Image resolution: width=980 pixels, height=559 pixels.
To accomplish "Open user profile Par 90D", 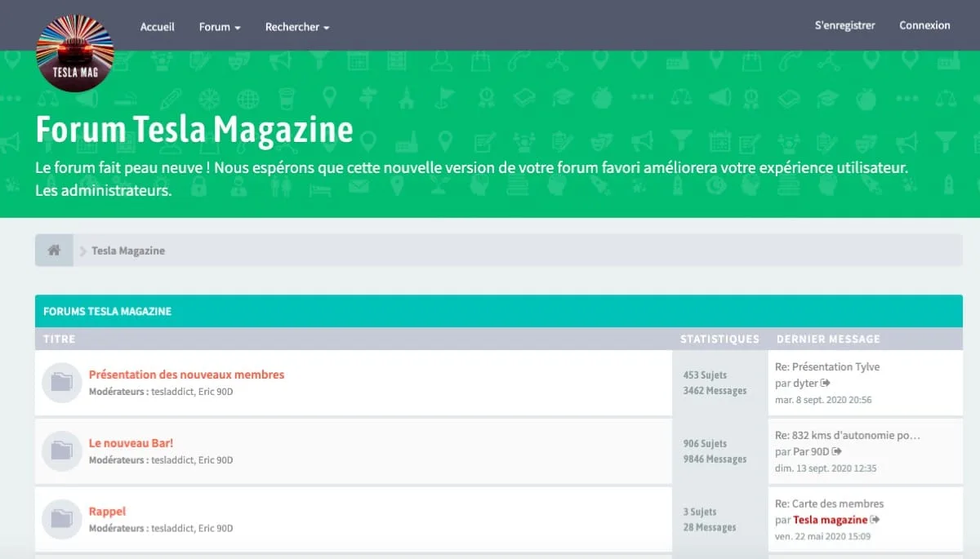I will (812, 451).
